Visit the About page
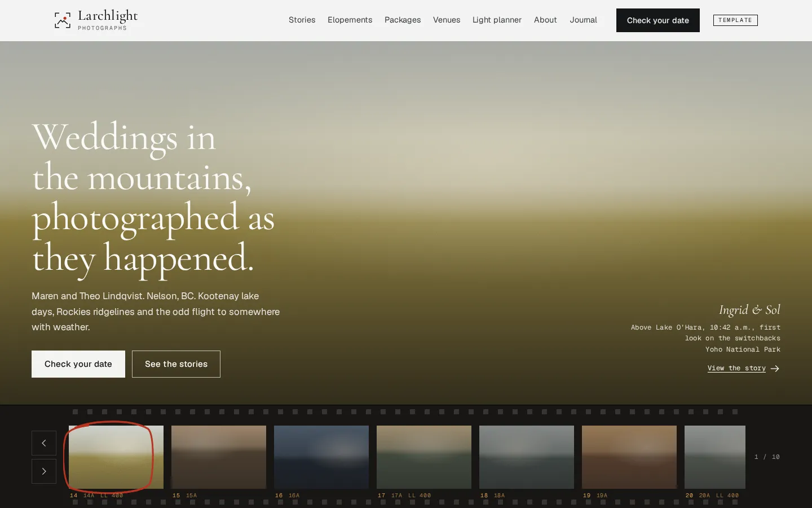This screenshot has height=508, width=812. click(545, 20)
